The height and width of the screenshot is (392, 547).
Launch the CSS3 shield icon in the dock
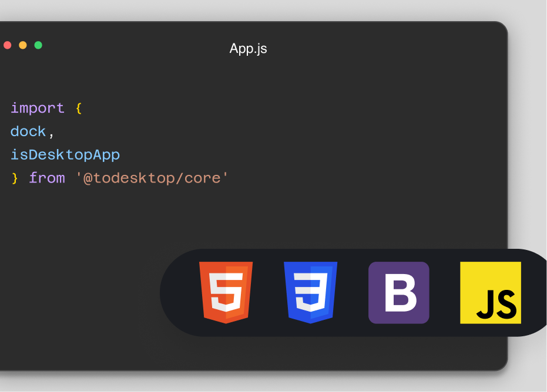click(x=310, y=292)
